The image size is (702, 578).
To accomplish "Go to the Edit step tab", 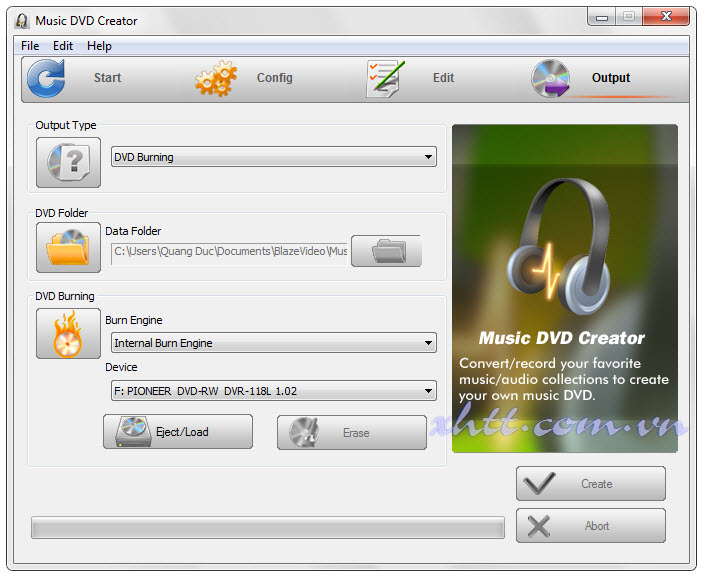I will (443, 78).
